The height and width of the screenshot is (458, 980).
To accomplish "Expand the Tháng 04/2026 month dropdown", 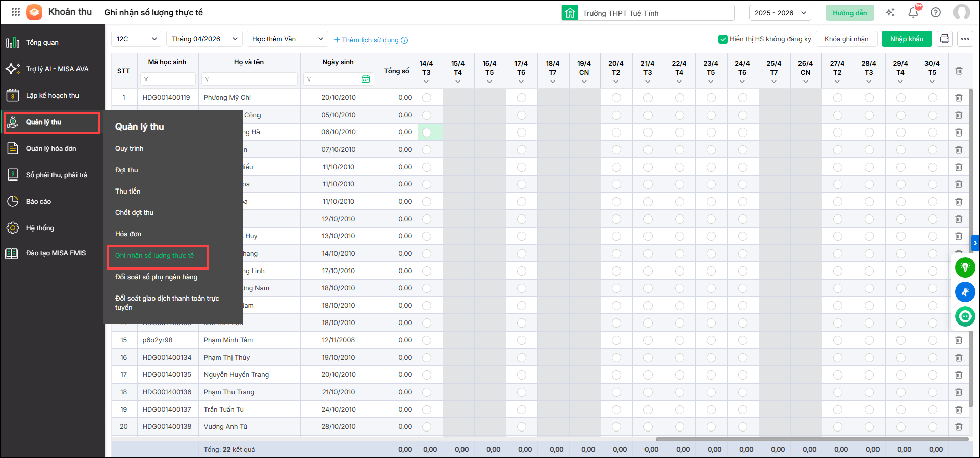I will point(204,39).
